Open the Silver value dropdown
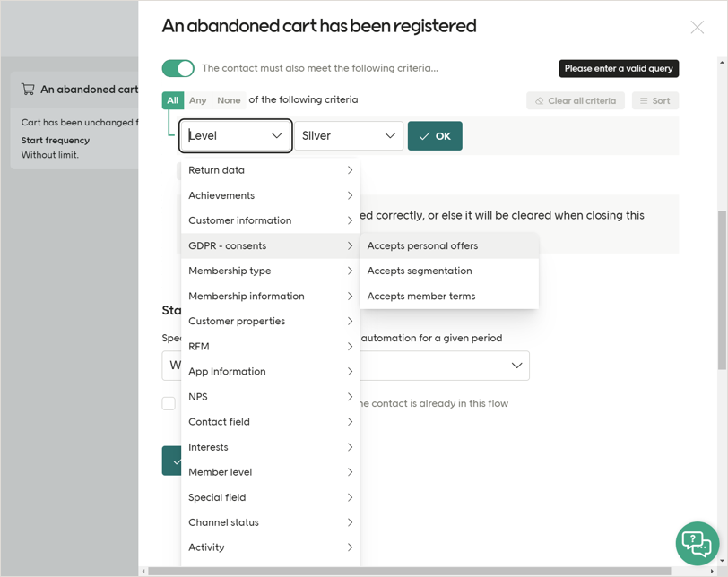The height and width of the screenshot is (577, 728). (349, 136)
